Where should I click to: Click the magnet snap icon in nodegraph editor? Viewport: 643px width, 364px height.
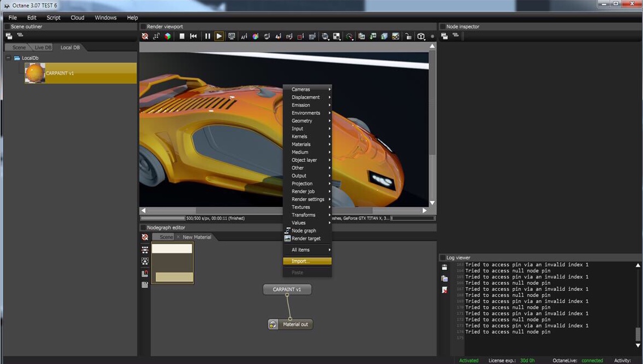point(145,274)
